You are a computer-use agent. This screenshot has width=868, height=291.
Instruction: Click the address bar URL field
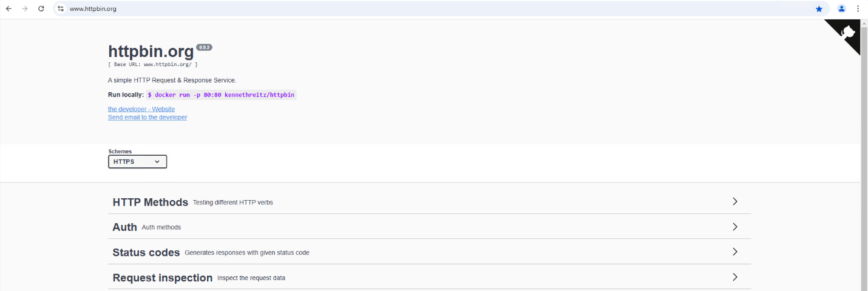[425, 8]
